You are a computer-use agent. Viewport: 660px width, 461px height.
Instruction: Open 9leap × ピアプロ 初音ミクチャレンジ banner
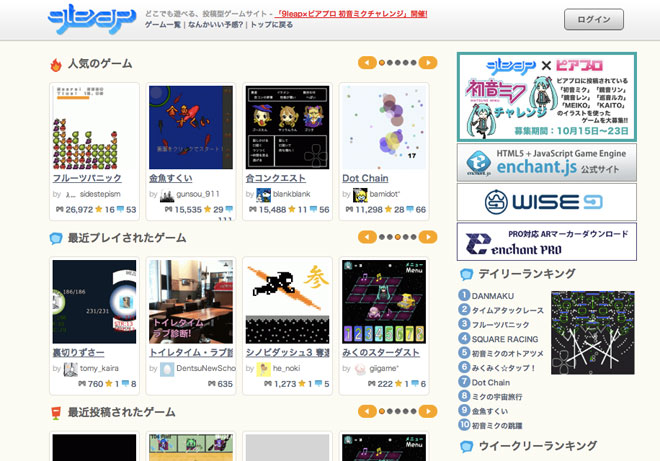pos(546,97)
